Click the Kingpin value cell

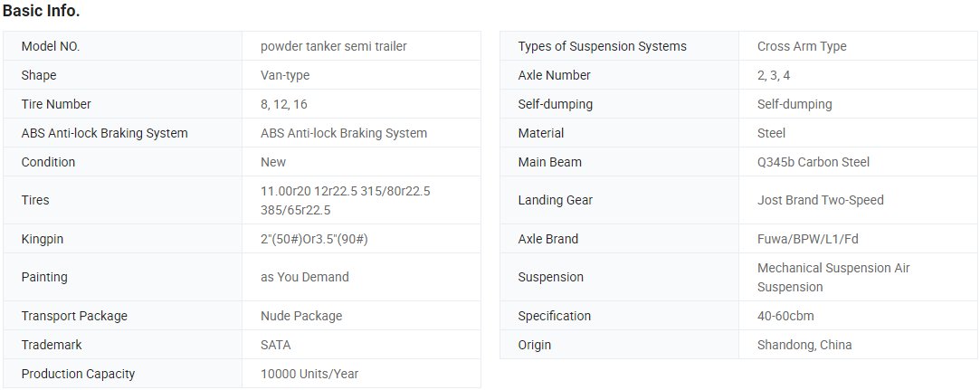click(x=361, y=239)
